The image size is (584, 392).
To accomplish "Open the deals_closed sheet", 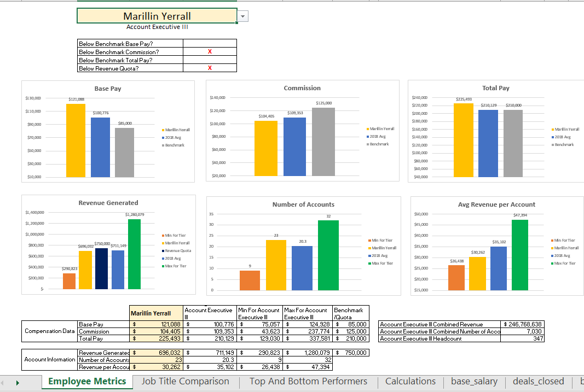I will [x=537, y=382].
